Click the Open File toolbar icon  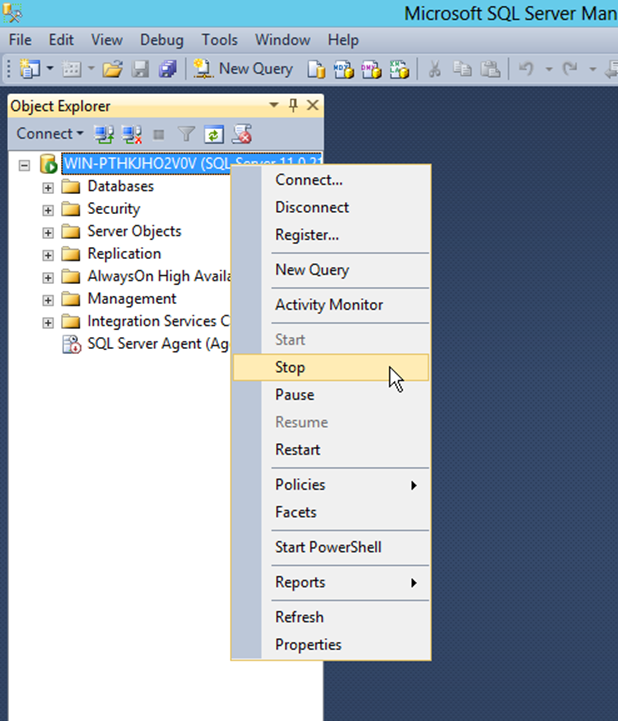[112, 69]
